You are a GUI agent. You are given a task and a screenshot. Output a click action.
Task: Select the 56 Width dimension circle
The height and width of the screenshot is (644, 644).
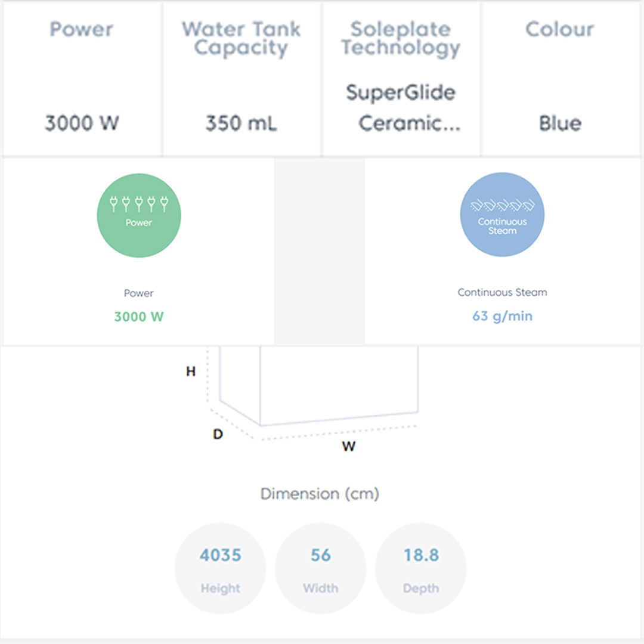coord(320,569)
